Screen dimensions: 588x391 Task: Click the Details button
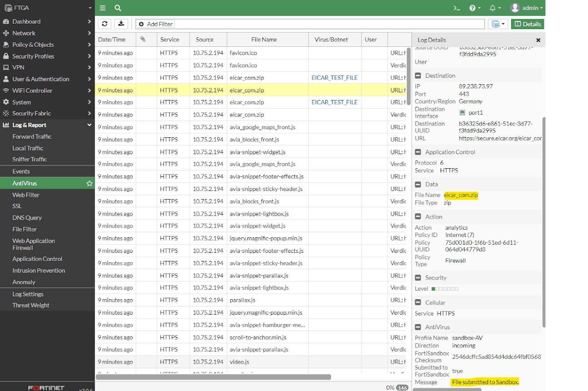pos(528,24)
